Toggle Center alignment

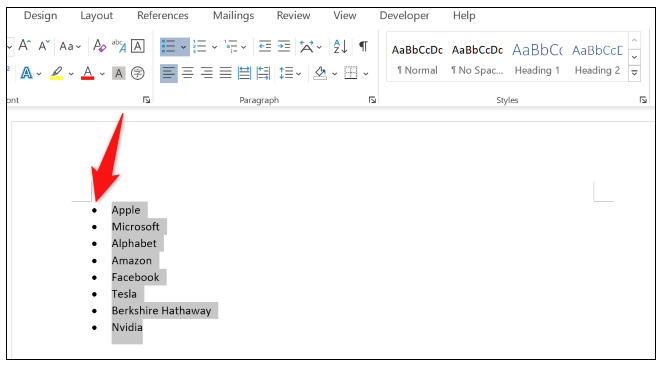188,73
